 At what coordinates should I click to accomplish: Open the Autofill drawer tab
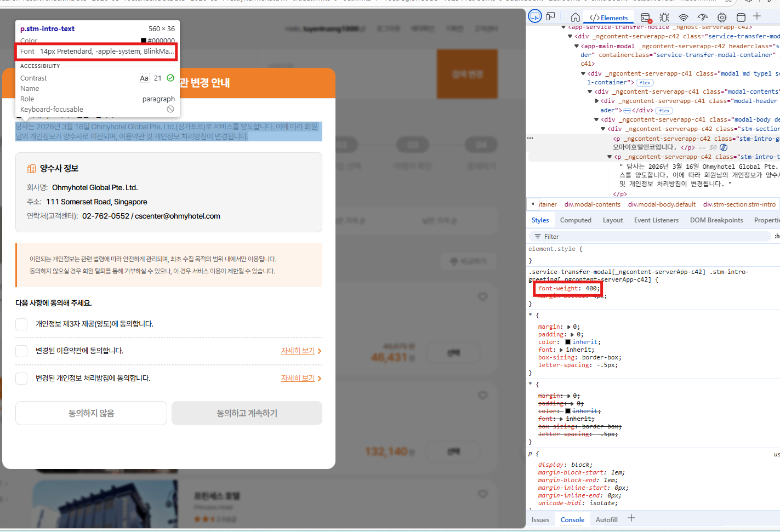tap(607, 520)
